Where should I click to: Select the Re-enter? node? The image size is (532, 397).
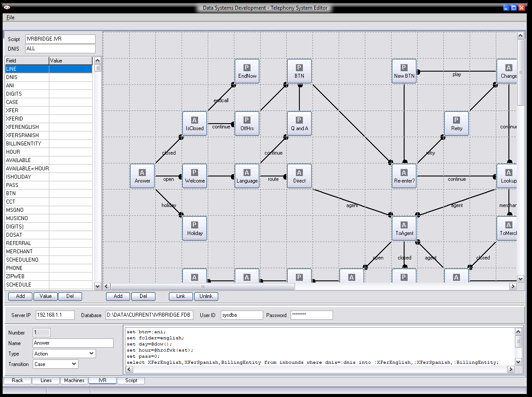(x=404, y=176)
